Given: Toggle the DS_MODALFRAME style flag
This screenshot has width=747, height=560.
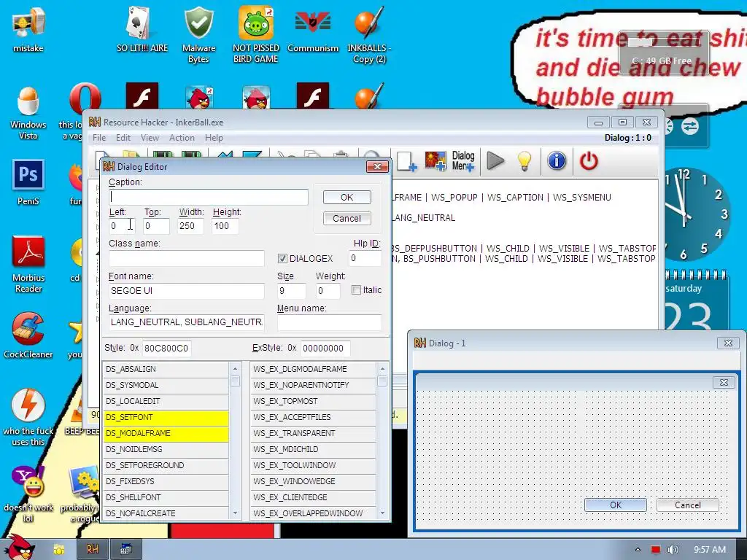Looking at the screenshot, I should pyautogui.click(x=166, y=433).
